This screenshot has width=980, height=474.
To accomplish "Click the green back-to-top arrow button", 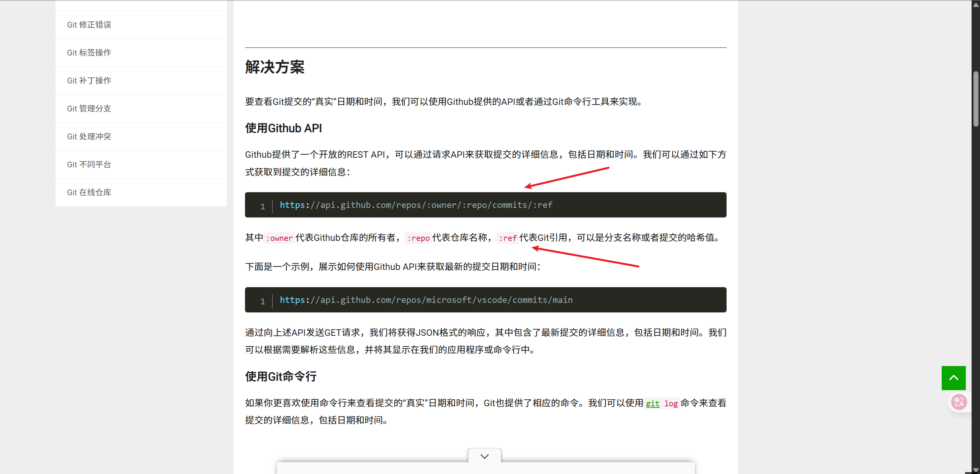I will tap(953, 378).
